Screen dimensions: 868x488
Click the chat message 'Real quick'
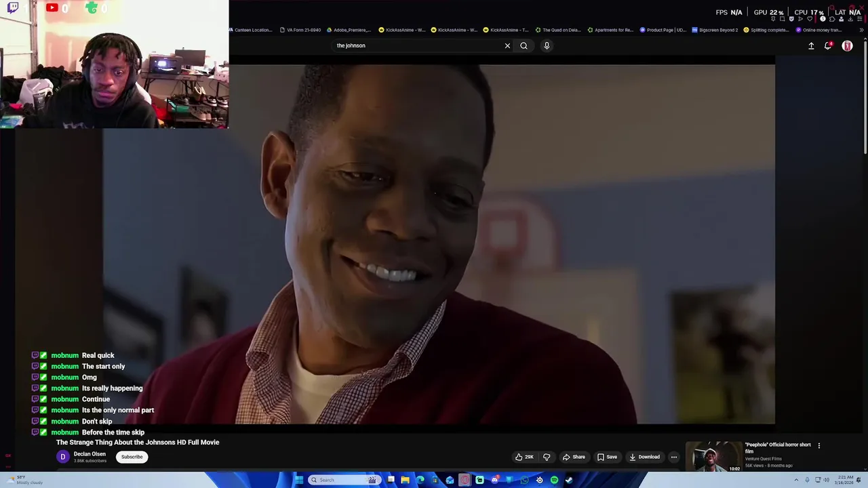coord(98,355)
